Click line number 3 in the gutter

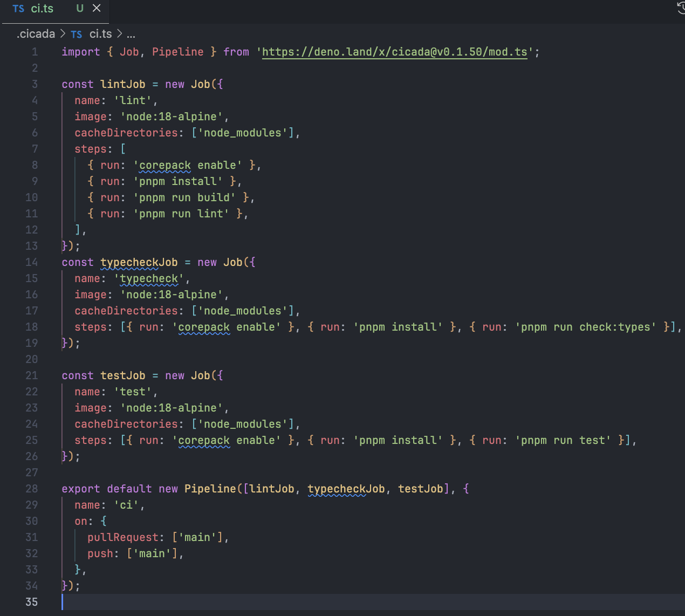[x=35, y=84]
